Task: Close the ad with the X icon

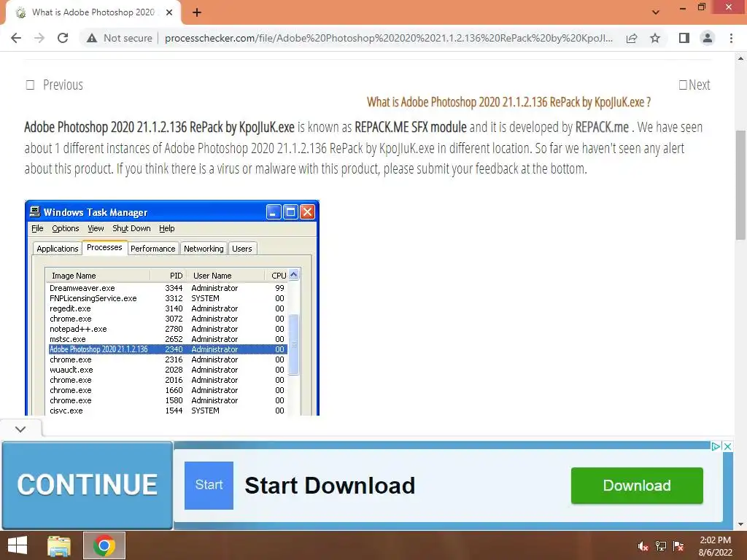Action: click(x=727, y=446)
